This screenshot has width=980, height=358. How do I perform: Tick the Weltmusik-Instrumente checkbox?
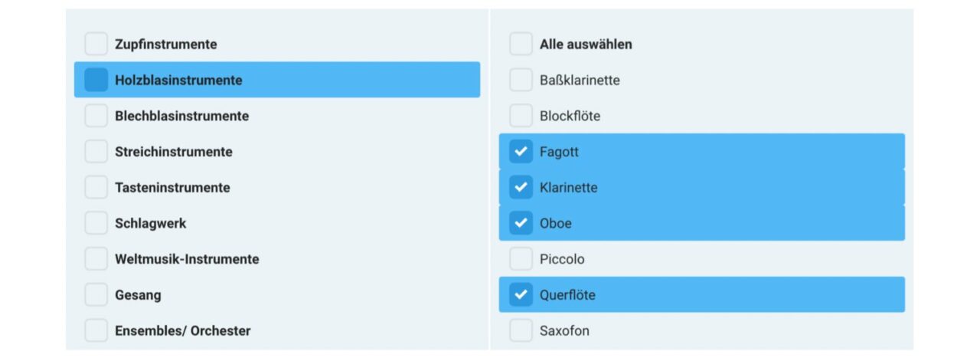[96, 259]
